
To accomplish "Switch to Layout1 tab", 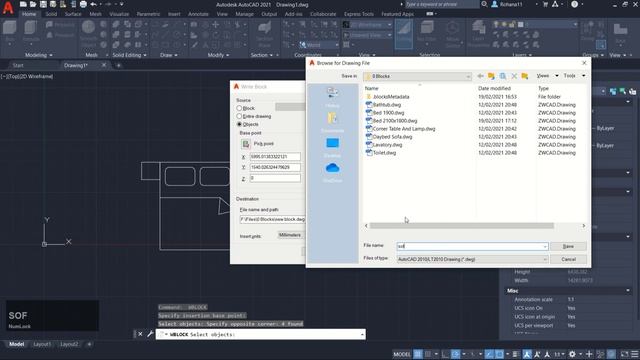I will pos(42,344).
